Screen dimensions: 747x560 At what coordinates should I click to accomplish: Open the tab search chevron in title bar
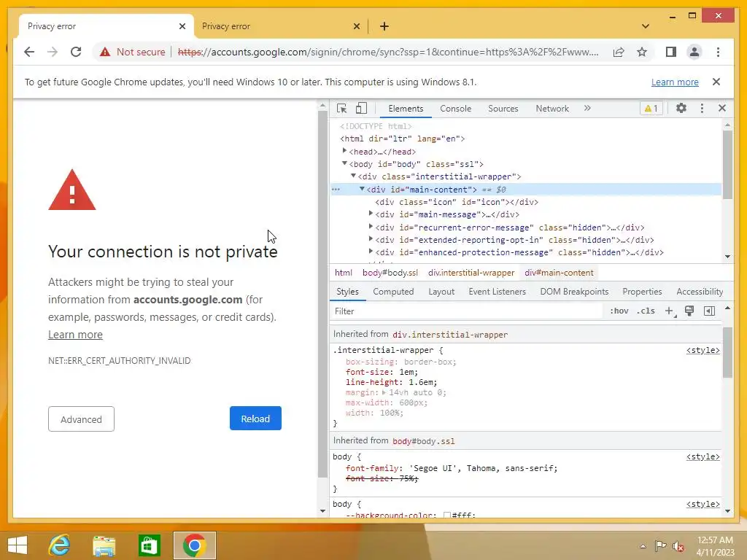646,26
